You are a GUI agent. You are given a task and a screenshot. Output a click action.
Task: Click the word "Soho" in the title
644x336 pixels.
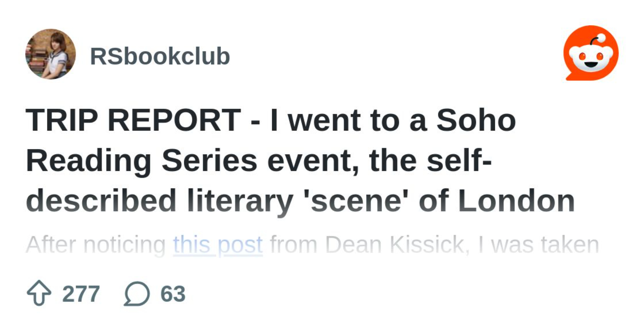(476, 120)
